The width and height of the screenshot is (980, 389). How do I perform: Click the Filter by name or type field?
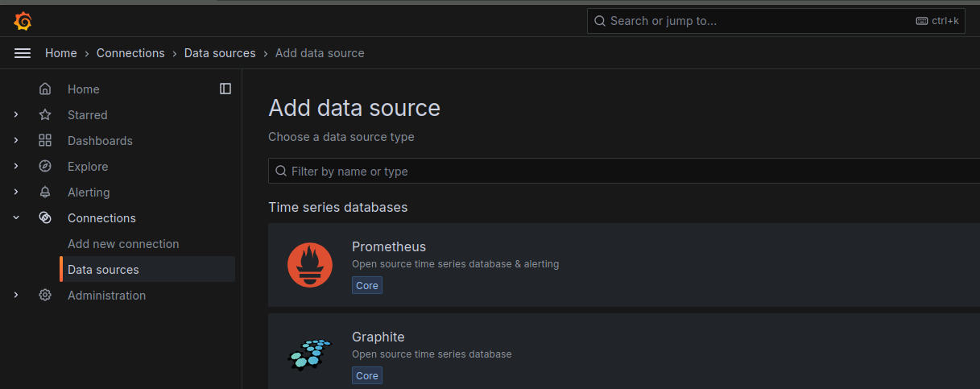[x=620, y=172]
